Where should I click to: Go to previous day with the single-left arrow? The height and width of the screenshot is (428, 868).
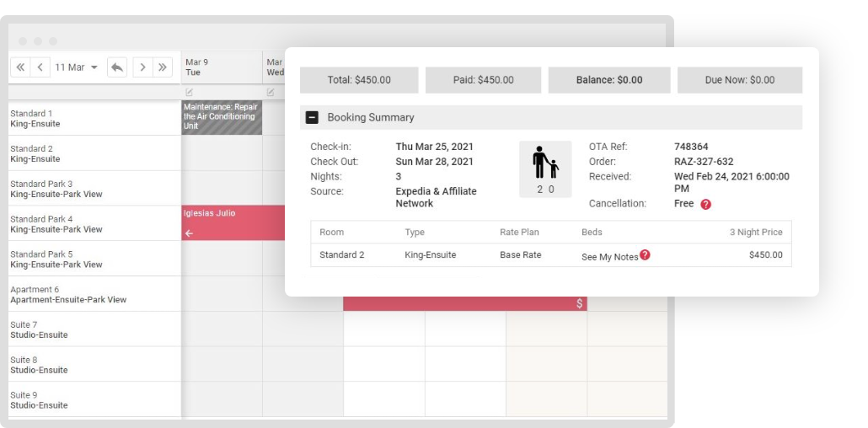(x=40, y=67)
